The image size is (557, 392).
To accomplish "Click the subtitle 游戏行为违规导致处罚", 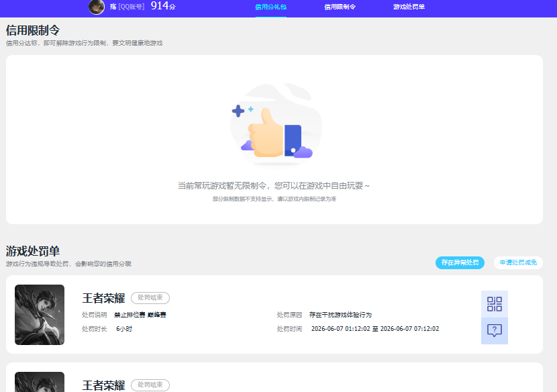I will tap(68, 264).
